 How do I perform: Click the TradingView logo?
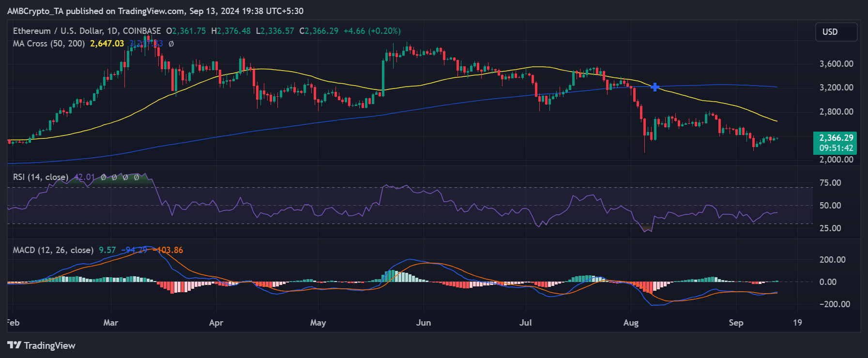(42, 345)
